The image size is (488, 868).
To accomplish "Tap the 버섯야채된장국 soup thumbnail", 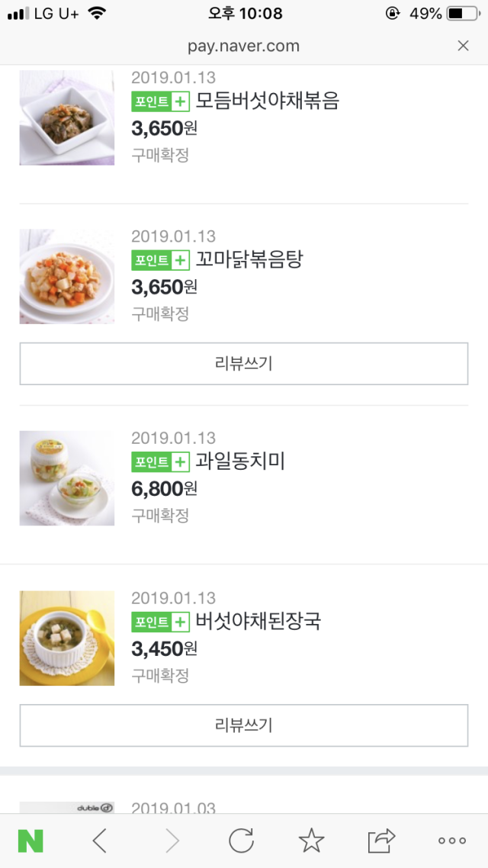I will pyautogui.click(x=67, y=638).
